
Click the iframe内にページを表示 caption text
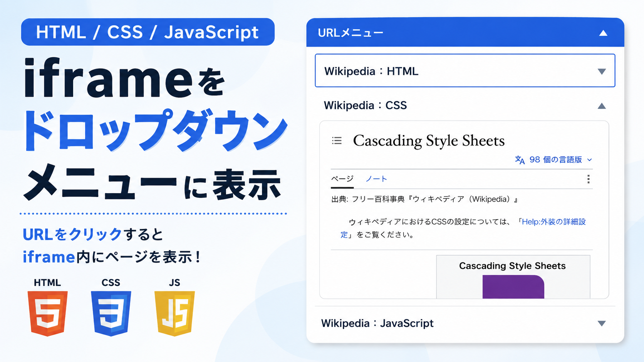112,257
